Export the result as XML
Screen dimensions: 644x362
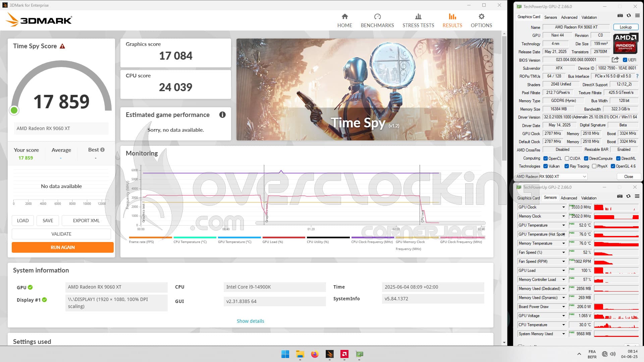[86, 221]
